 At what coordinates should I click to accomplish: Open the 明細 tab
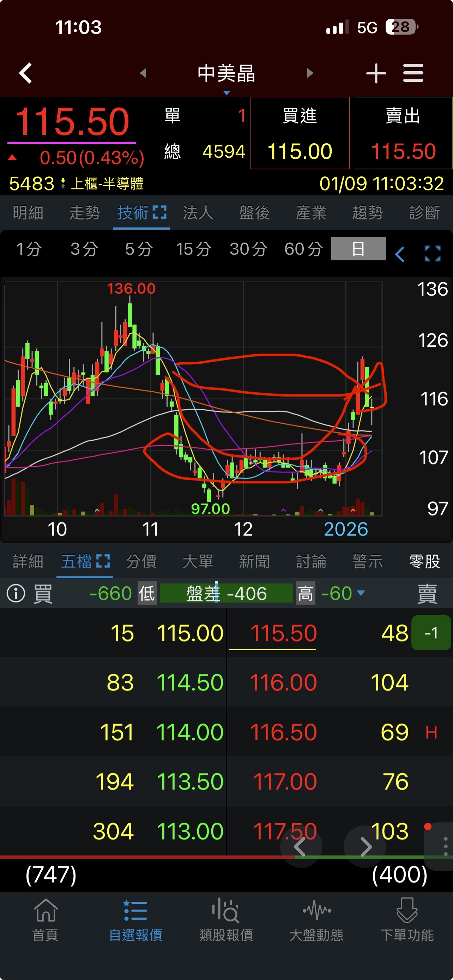[x=28, y=212]
